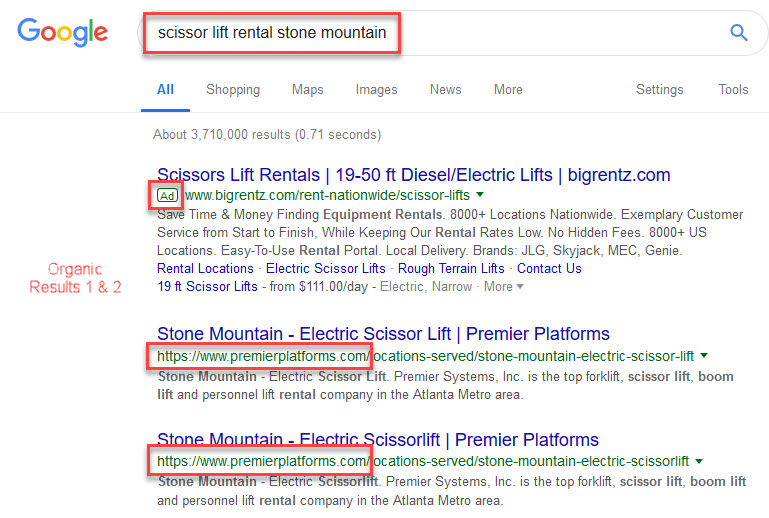Open the Images tab
The width and height of the screenshot is (769, 518).
pyautogui.click(x=376, y=90)
